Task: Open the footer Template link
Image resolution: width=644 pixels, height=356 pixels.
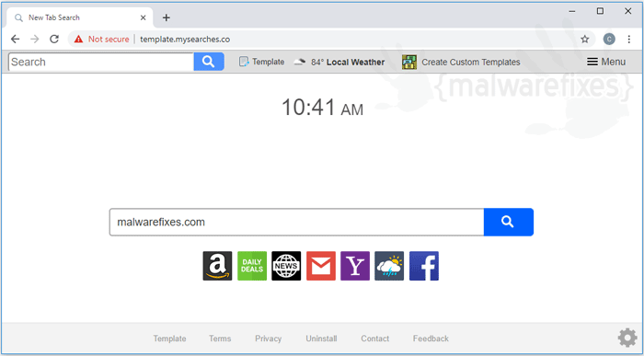Action: [x=169, y=339]
